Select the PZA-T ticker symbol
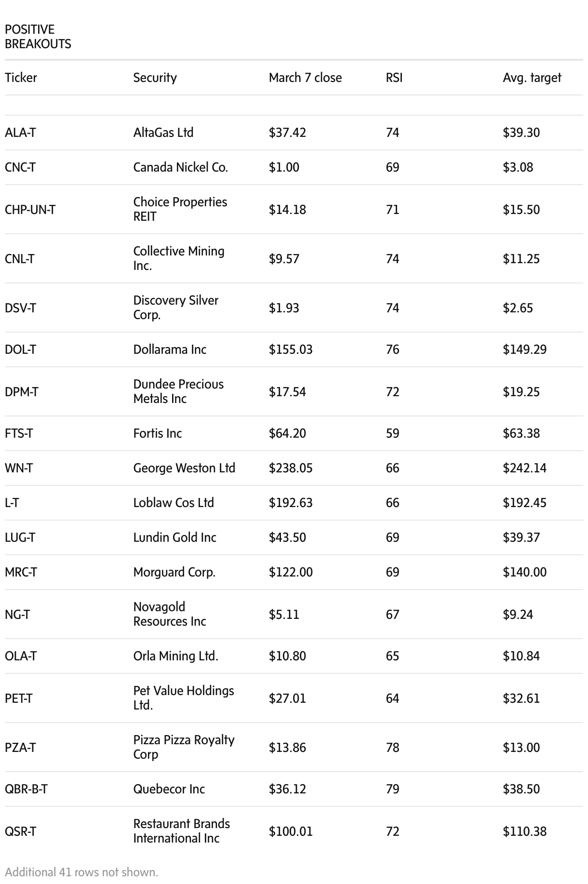The width and height of the screenshot is (588, 884). pos(20,748)
